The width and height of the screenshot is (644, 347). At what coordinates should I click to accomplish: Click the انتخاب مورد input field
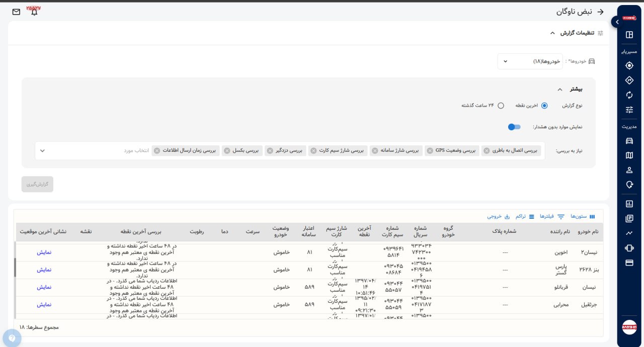point(136,151)
